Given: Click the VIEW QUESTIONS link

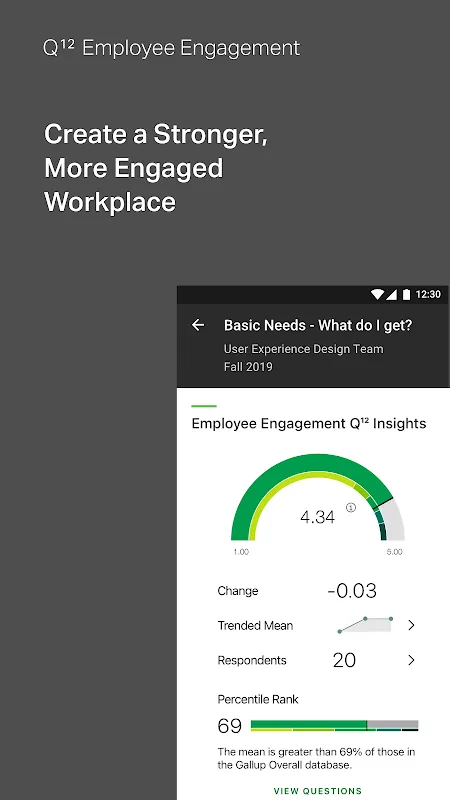Looking at the screenshot, I should (x=318, y=791).
